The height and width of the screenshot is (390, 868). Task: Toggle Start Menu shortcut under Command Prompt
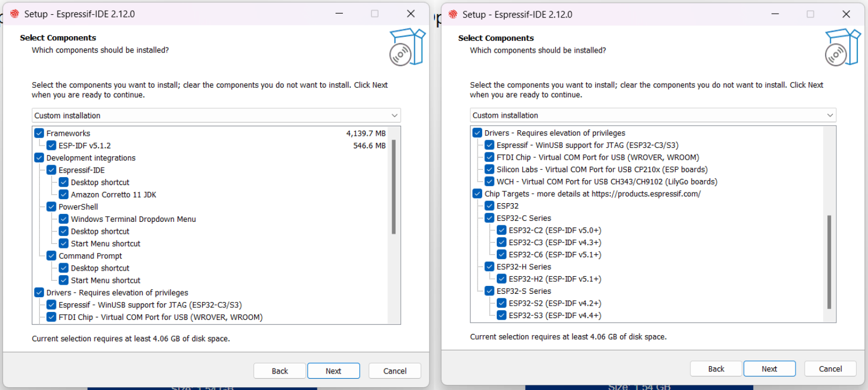(64, 280)
